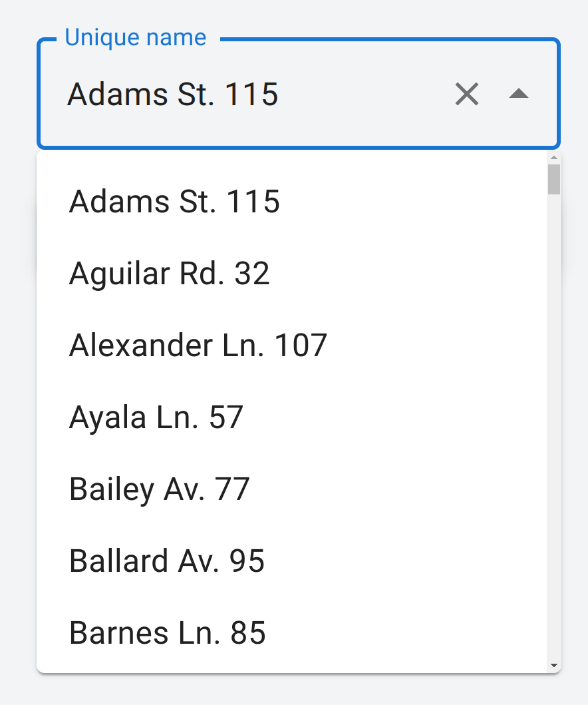Select the Adams St. 115 list option
This screenshot has width=588, height=705.
[174, 202]
